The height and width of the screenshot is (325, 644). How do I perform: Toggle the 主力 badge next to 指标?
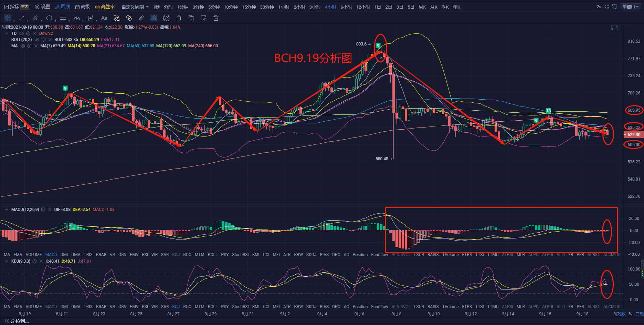[25, 7]
